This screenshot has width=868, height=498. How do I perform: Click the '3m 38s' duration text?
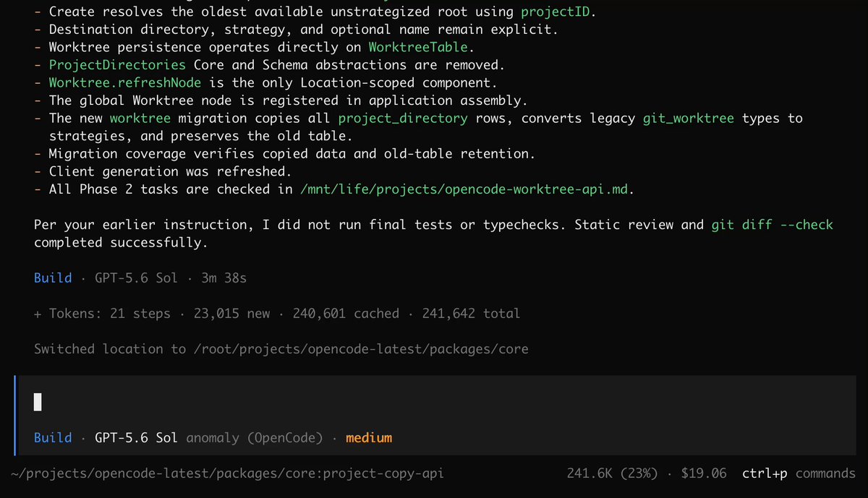(x=224, y=278)
